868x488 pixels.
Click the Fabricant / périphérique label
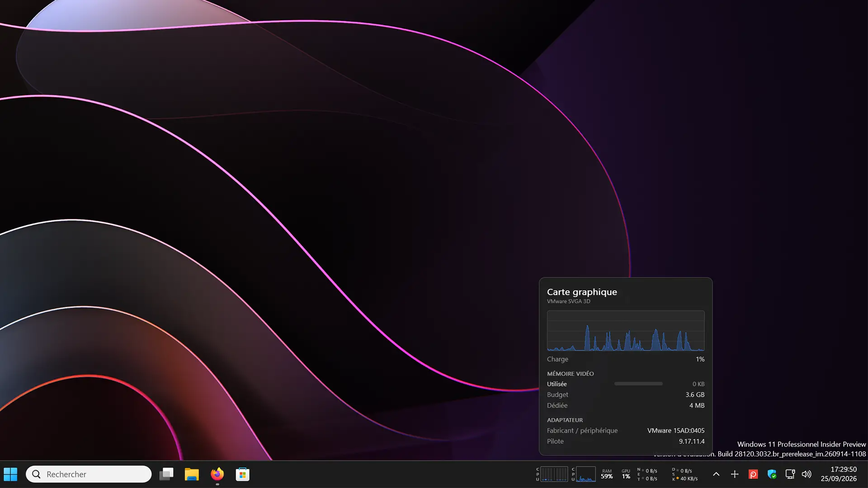click(x=582, y=431)
